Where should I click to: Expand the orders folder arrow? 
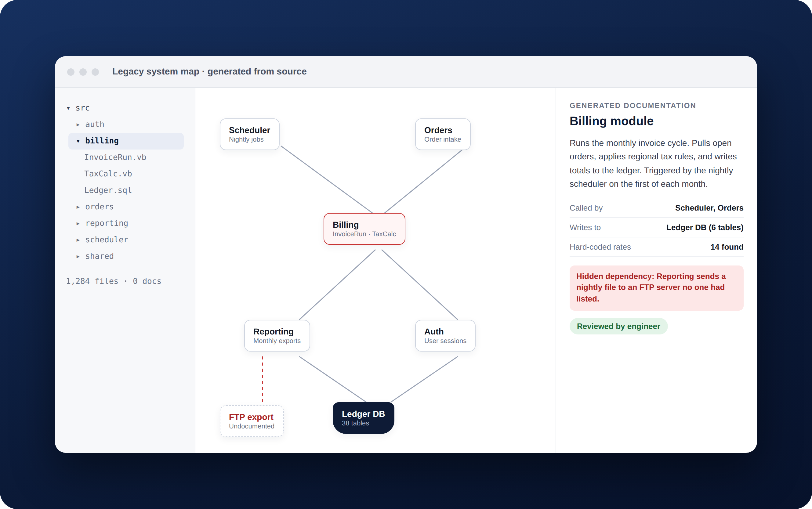78,207
